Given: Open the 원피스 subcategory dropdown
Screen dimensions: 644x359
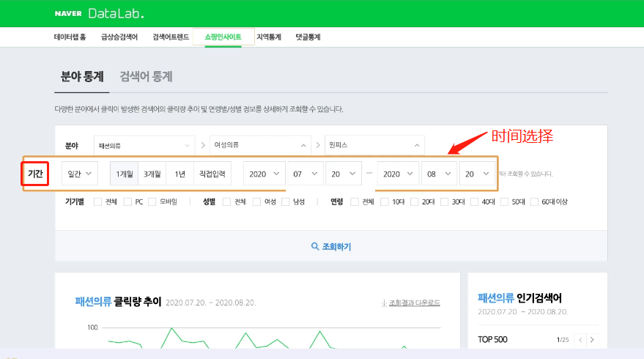Looking at the screenshot, I should coord(374,145).
